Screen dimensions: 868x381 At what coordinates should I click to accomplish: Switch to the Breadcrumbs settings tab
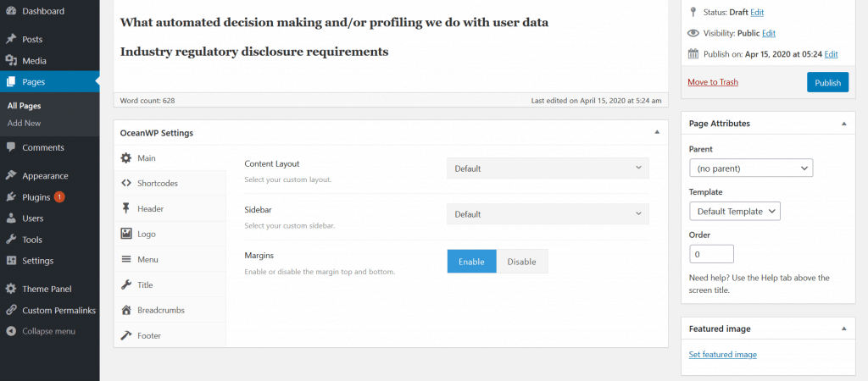(x=160, y=310)
